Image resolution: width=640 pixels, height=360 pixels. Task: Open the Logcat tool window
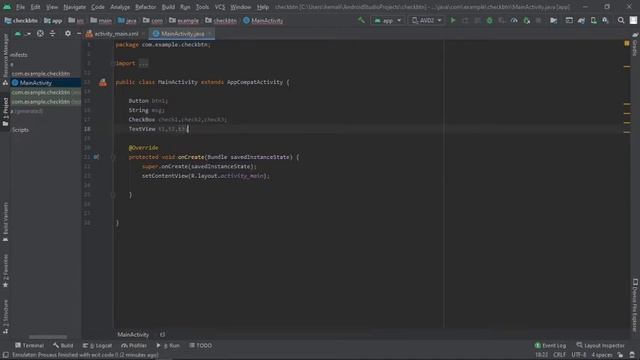click(x=97, y=345)
